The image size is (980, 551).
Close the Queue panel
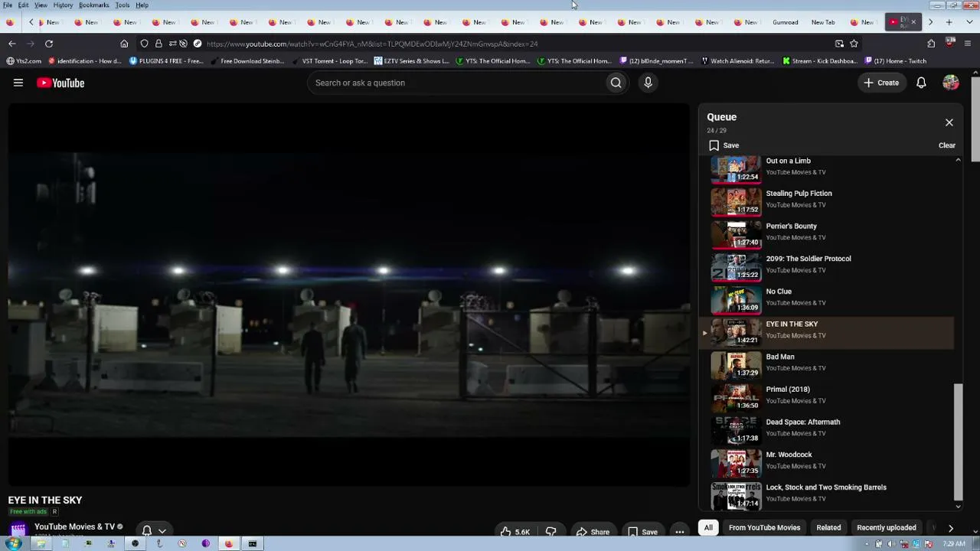pos(949,122)
